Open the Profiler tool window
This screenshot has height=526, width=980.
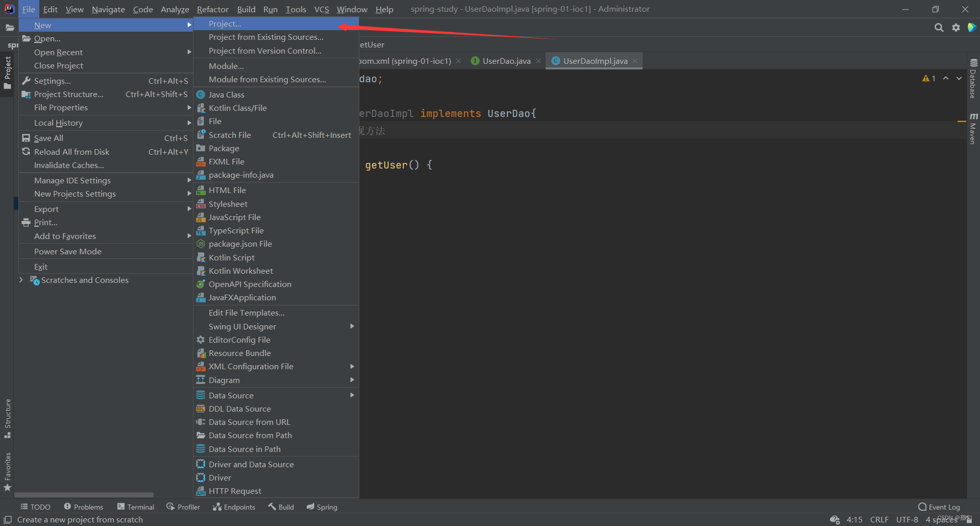click(x=183, y=507)
